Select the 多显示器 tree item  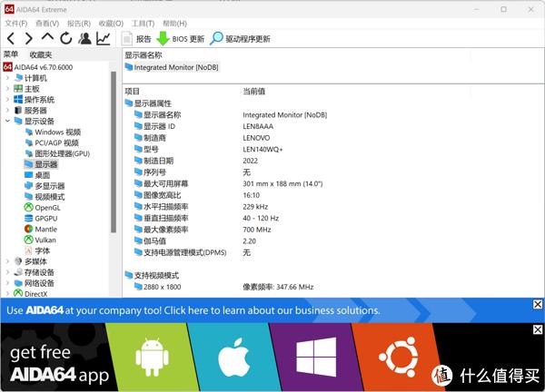(x=45, y=186)
